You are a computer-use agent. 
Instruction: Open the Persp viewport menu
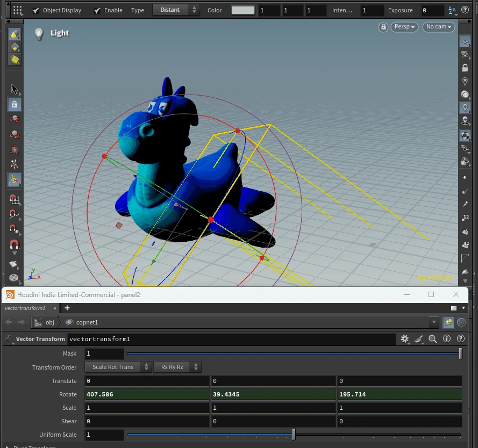tap(404, 27)
